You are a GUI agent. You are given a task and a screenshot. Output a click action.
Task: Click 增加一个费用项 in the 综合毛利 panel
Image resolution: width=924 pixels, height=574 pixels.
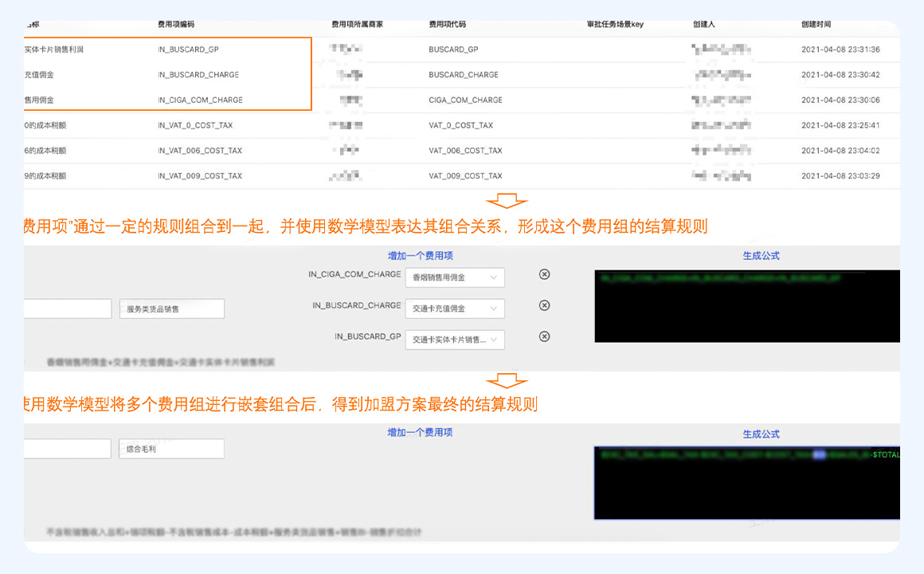click(x=420, y=432)
